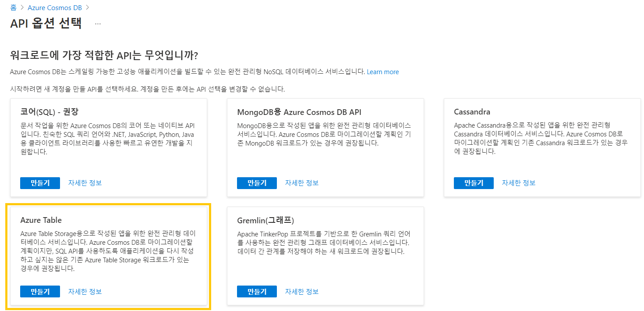The image size is (644, 311).
Task: Click the 워크로드에 가장 적합한 API heading
Action: click(x=104, y=56)
